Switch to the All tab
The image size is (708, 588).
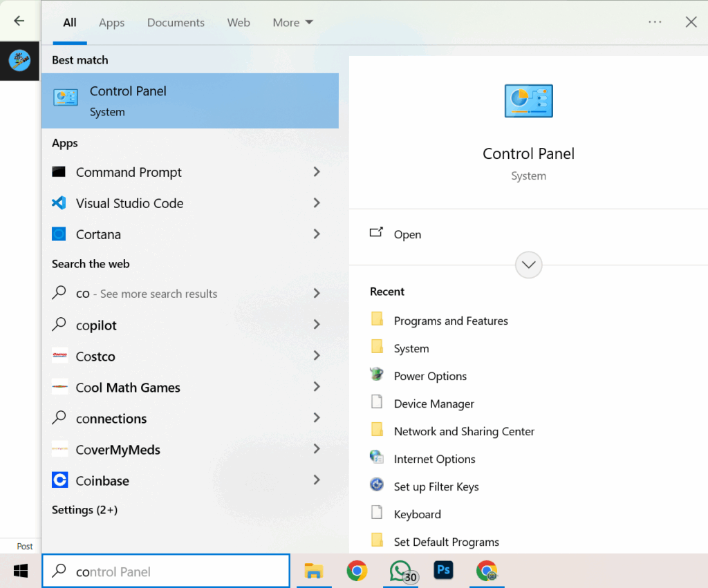tap(70, 23)
